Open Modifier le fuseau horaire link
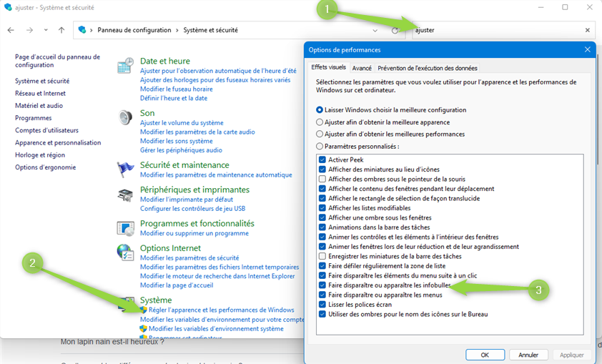The width and height of the screenshot is (602, 364). click(x=176, y=89)
